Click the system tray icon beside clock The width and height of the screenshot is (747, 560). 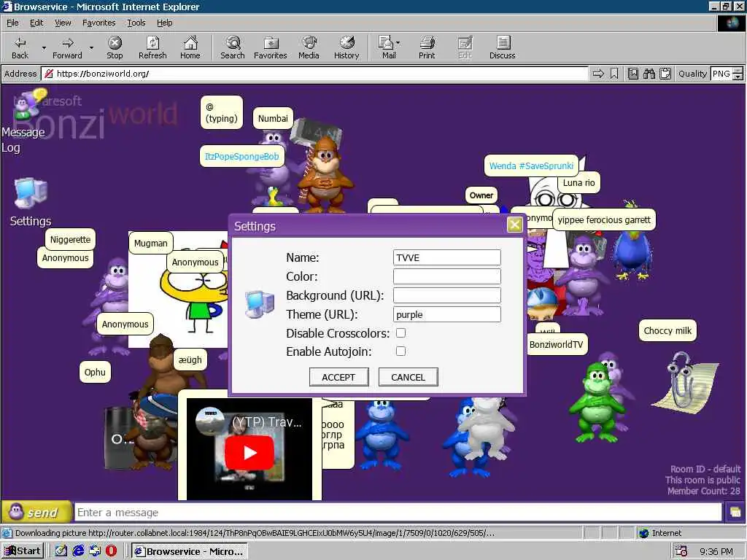[x=681, y=551]
